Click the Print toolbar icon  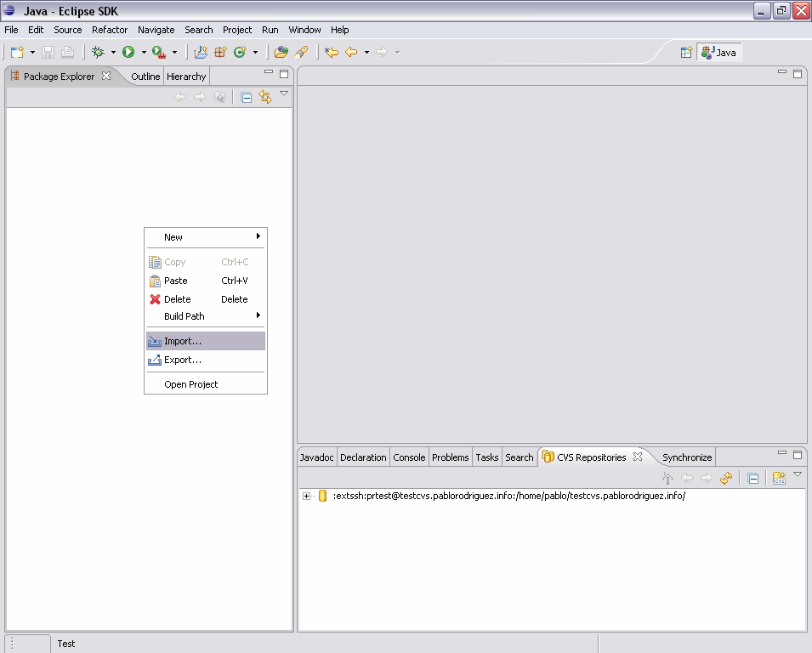(67, 52)
